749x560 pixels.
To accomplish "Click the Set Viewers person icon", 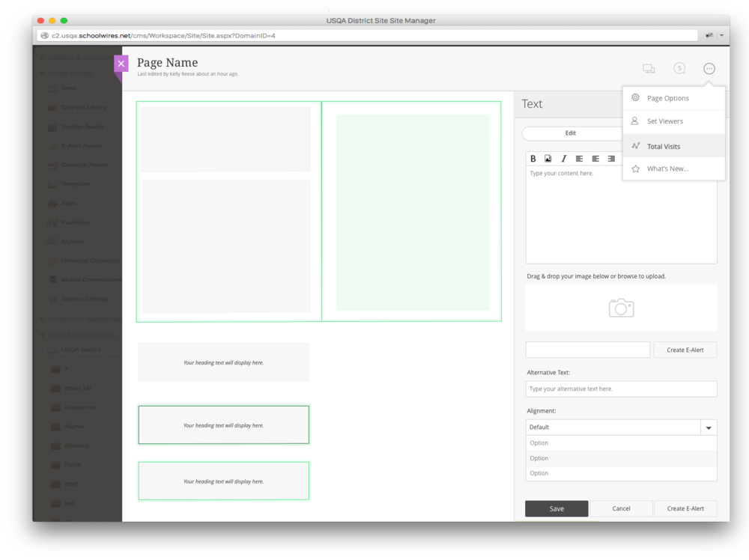I will pyautogui.click(x=634, y=121).
